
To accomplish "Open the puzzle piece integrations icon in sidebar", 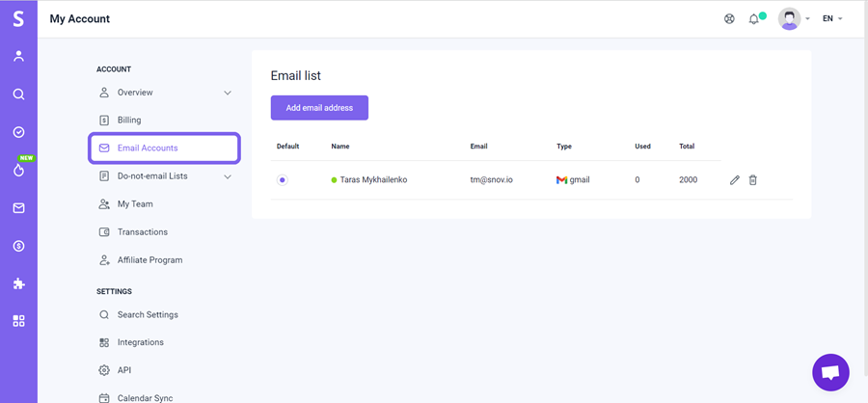I will point(19,284).
